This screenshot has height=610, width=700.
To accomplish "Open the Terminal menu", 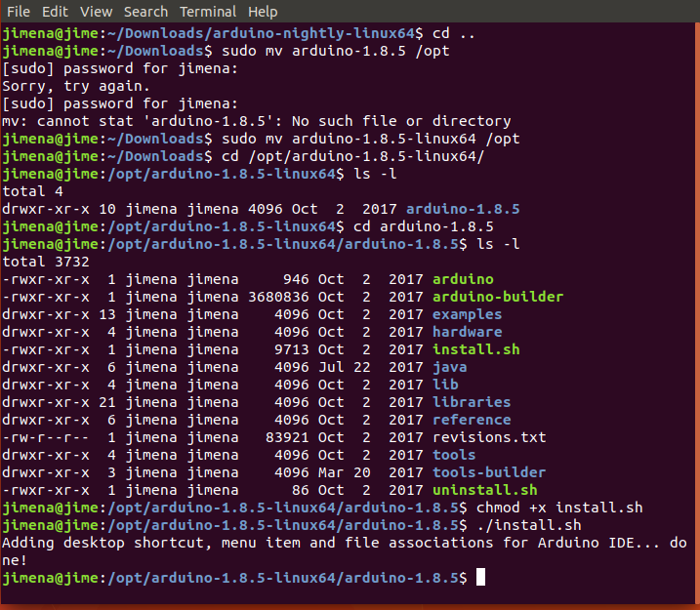I will [x=208, y=11].
